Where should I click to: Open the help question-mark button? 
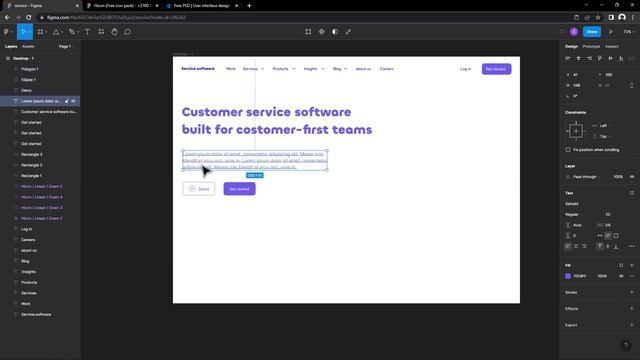[x=626, y=346]
